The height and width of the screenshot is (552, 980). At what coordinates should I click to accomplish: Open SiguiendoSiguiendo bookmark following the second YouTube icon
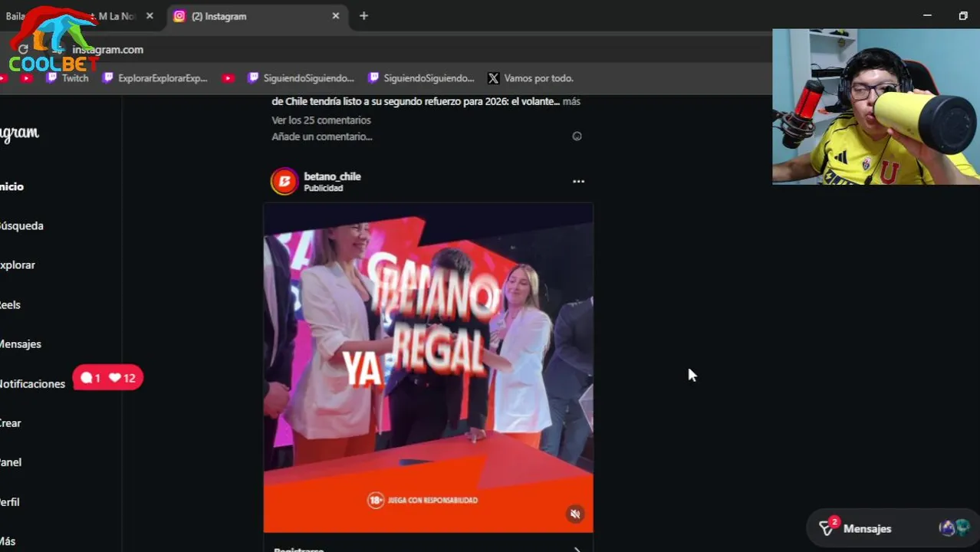[x=301, y=77]
